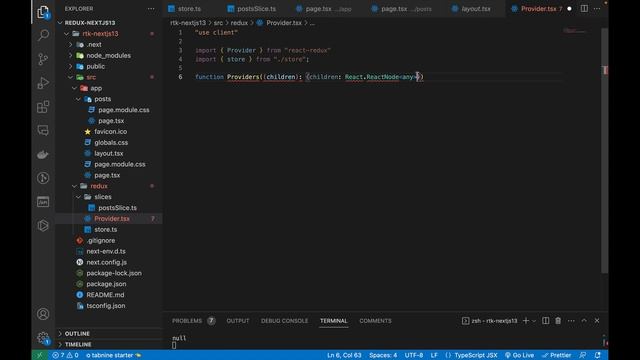Open package.json in the file tree
640x360 pixels.
(x=106, y=284)
